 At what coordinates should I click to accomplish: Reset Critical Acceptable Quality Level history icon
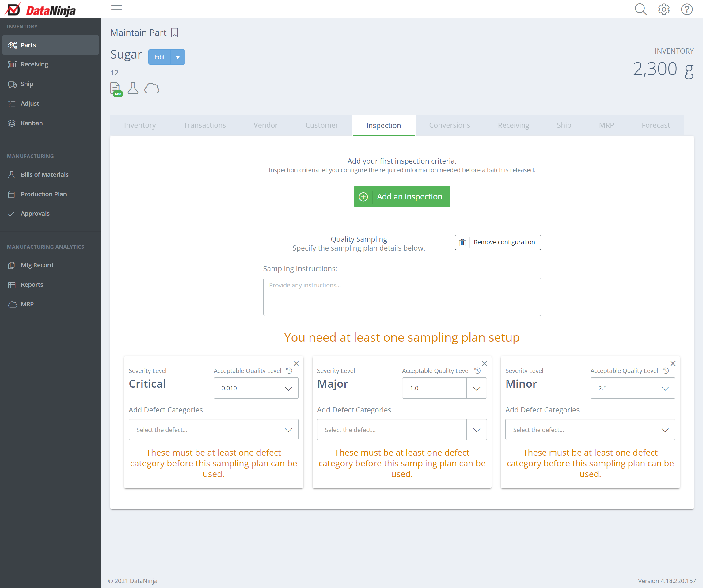point(289,370)
